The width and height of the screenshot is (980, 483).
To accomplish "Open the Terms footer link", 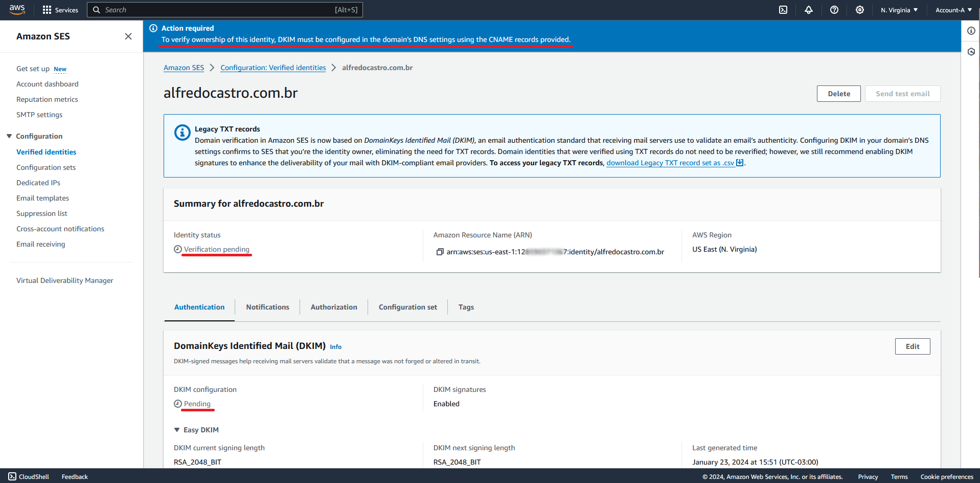I will coord(899,476).
